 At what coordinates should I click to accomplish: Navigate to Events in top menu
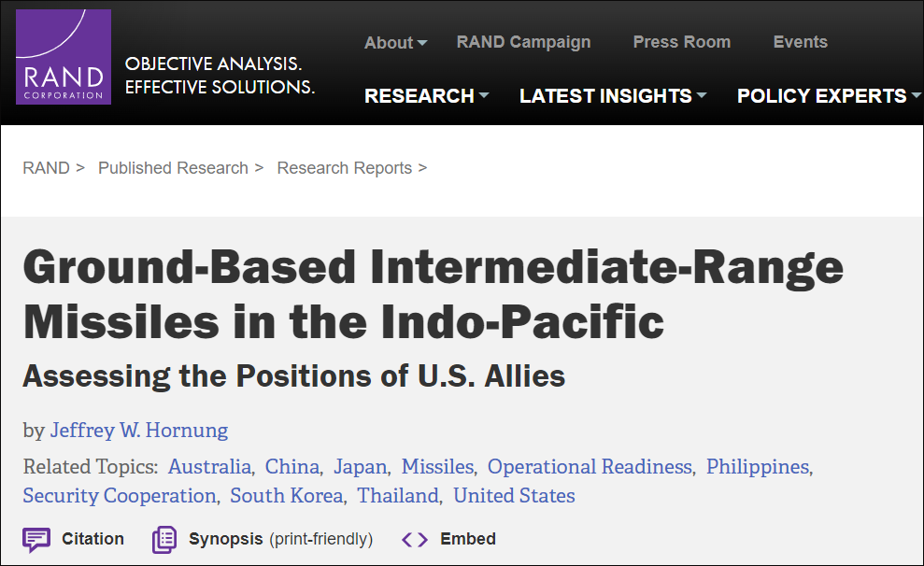pos(800,42)
